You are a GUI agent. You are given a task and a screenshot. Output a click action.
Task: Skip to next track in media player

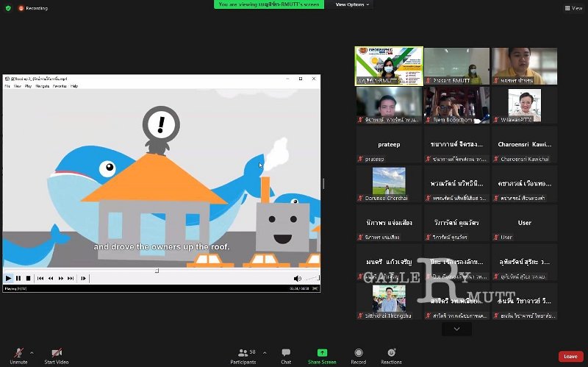[x=71, y=278]
